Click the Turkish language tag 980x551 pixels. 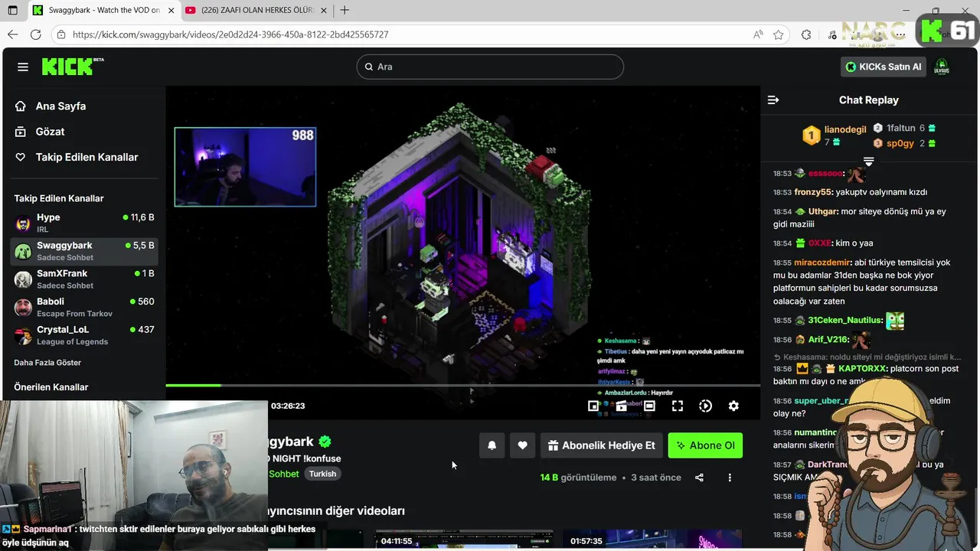pyautogui.click(x=322, y=474)
